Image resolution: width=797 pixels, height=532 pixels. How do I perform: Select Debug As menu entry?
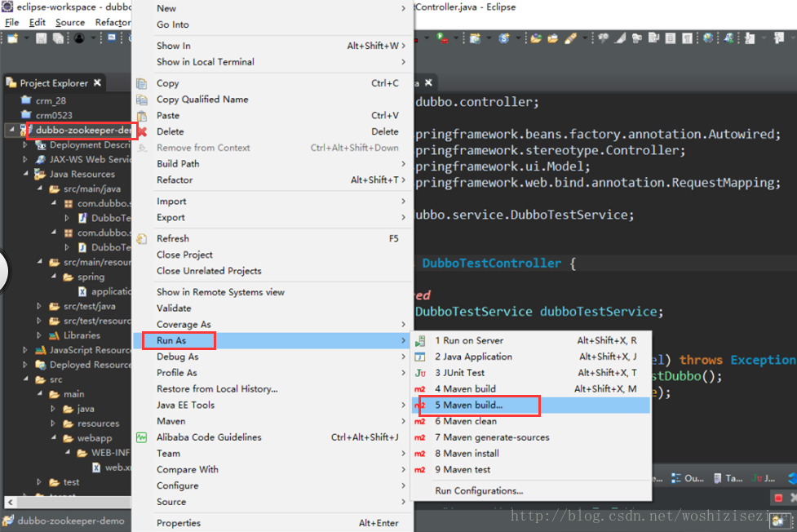pyautogui.click(x=272, y=357)
